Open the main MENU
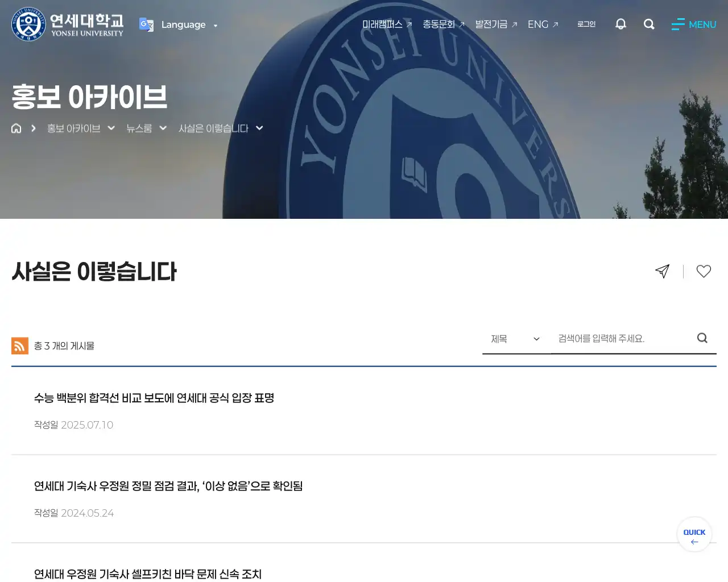728x582 pixels. 694,24
